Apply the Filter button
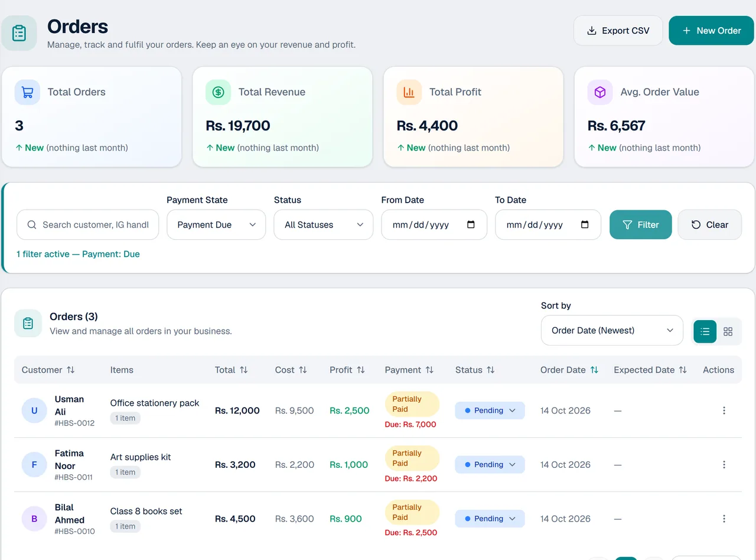Viewport: 756px width, 560px height. click(x=641, y=224)
